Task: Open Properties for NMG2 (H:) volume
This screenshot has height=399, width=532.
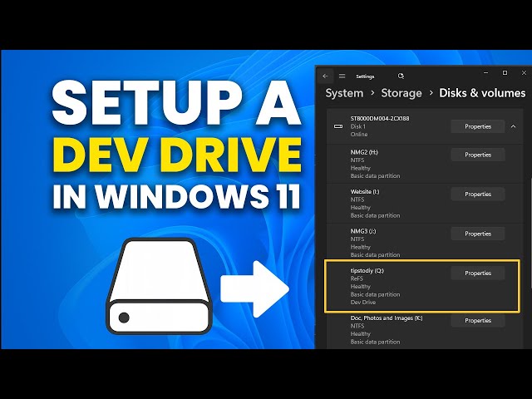Action: (478, 155)
